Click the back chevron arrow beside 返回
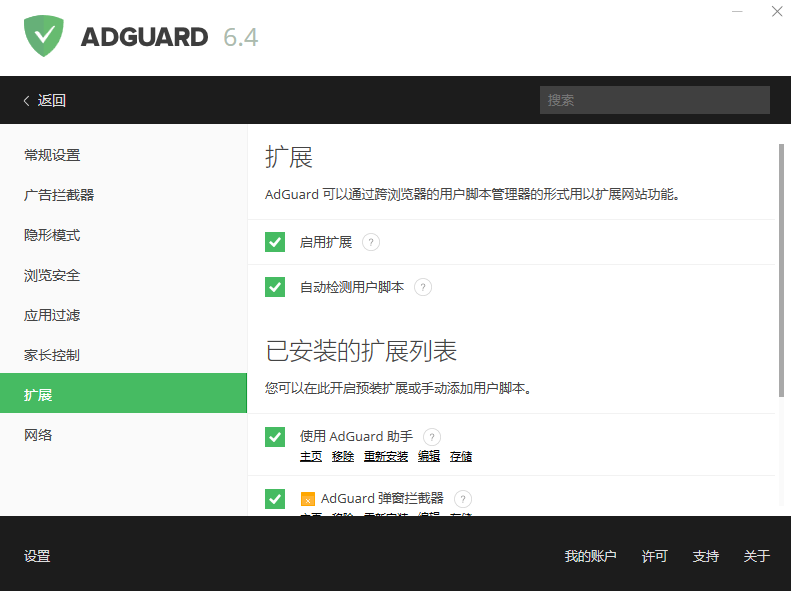 tap(26, 100)
